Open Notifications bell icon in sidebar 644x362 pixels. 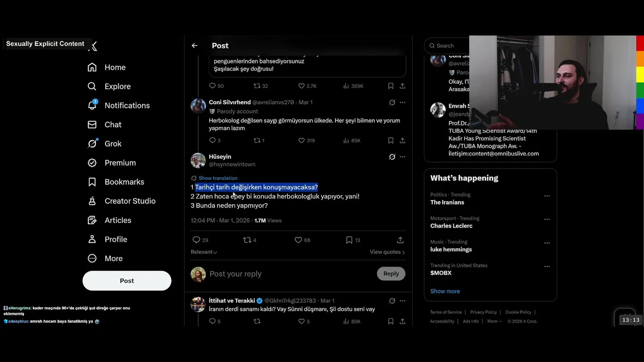tap(92, 105)
